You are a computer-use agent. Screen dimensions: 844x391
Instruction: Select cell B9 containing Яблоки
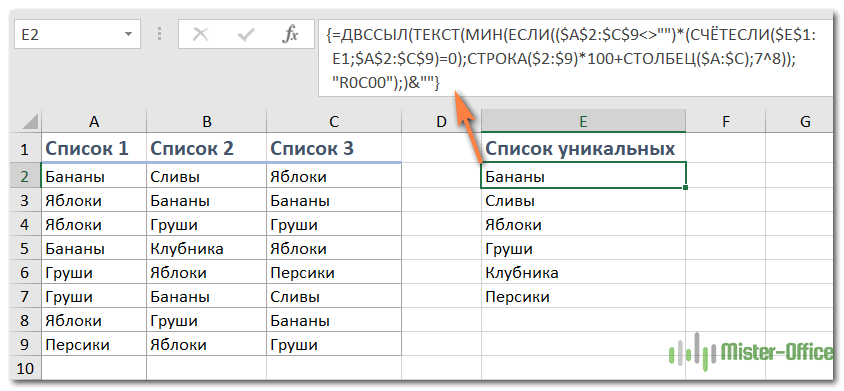coord(207,345)
